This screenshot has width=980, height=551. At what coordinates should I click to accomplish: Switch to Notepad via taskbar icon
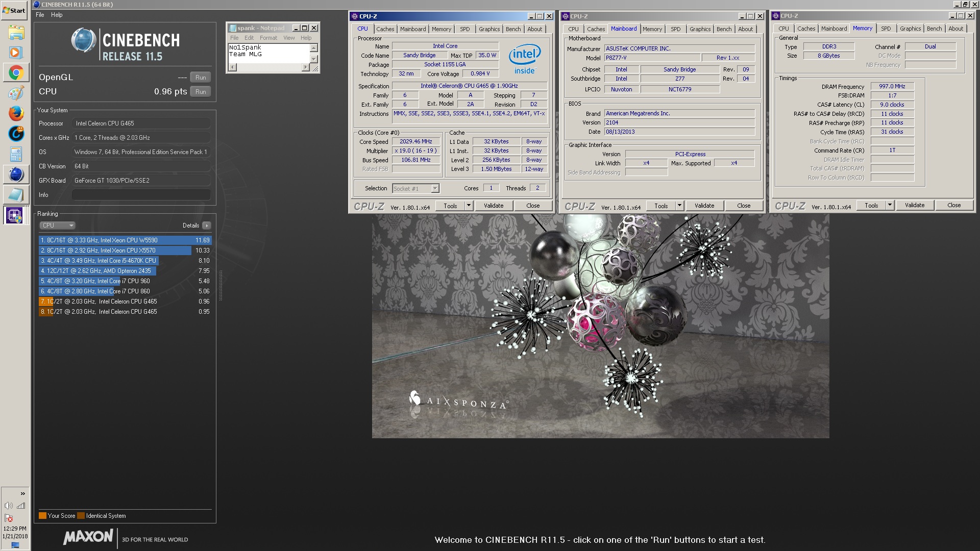pos(16,194)
